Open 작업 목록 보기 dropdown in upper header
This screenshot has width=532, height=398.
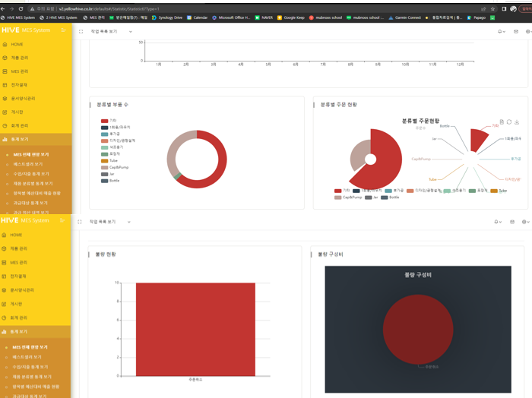pyautogui.click(x=111, y=32)
